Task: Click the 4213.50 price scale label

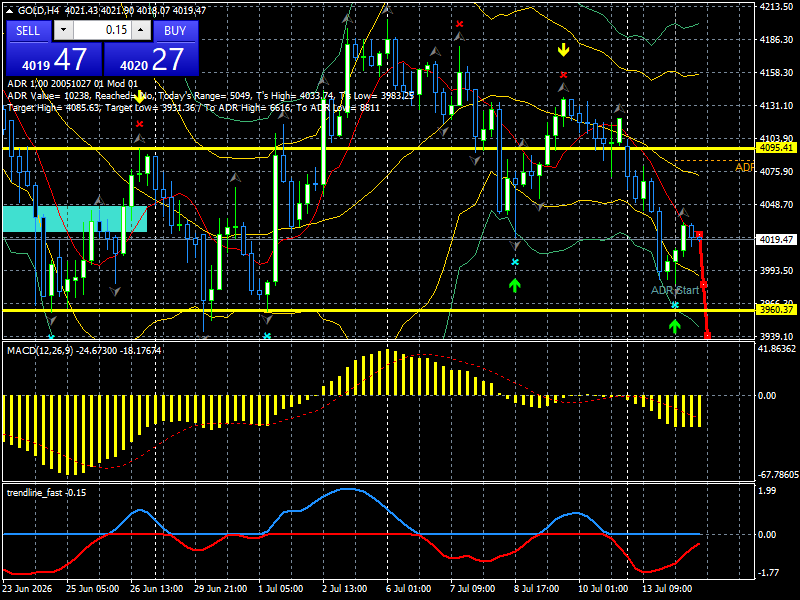Action: (x=776, y=7)
